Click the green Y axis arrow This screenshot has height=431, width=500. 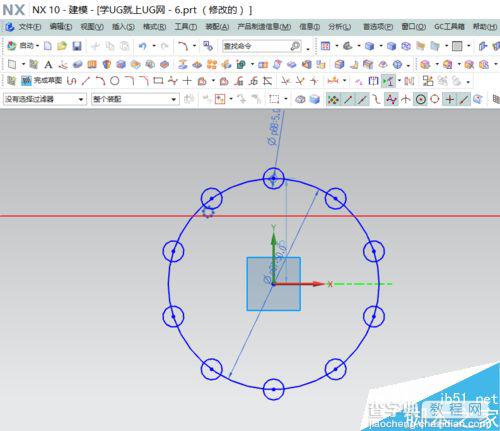pyautogui.click(x=274, y=257)
